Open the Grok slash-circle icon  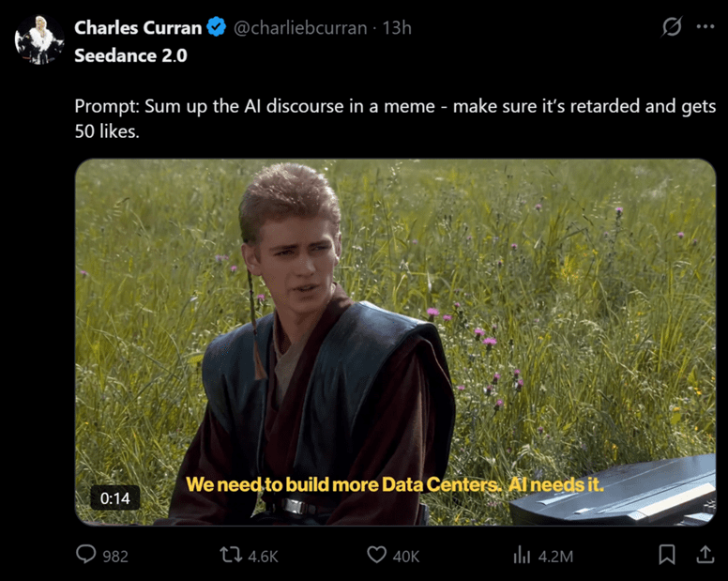(x=672, y=26)
